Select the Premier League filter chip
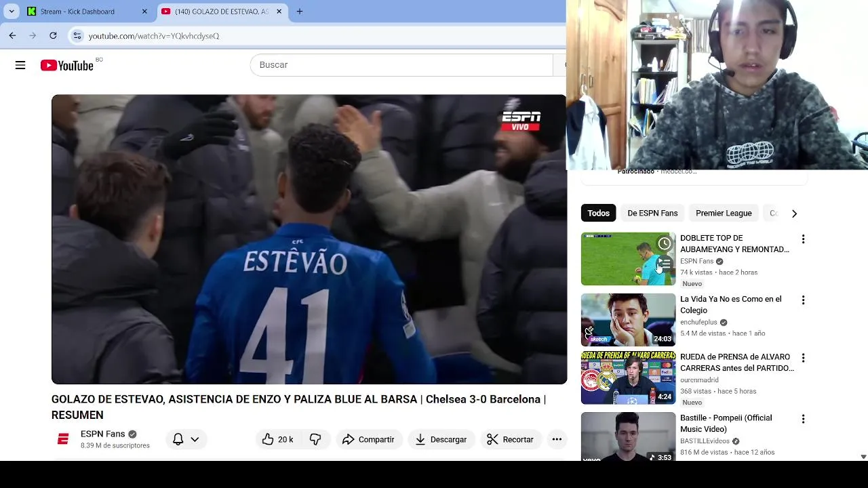The image size is (868, 488). tap(724, 213)
